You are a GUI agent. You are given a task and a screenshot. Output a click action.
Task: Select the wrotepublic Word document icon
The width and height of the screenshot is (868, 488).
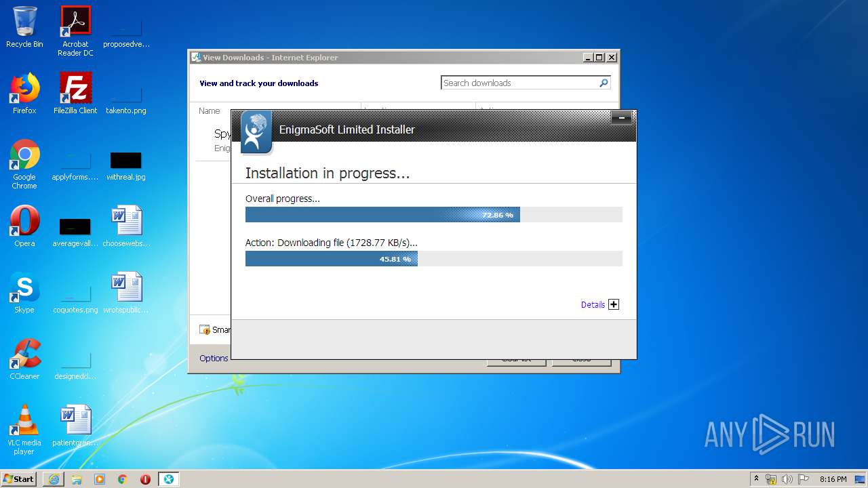126,293
